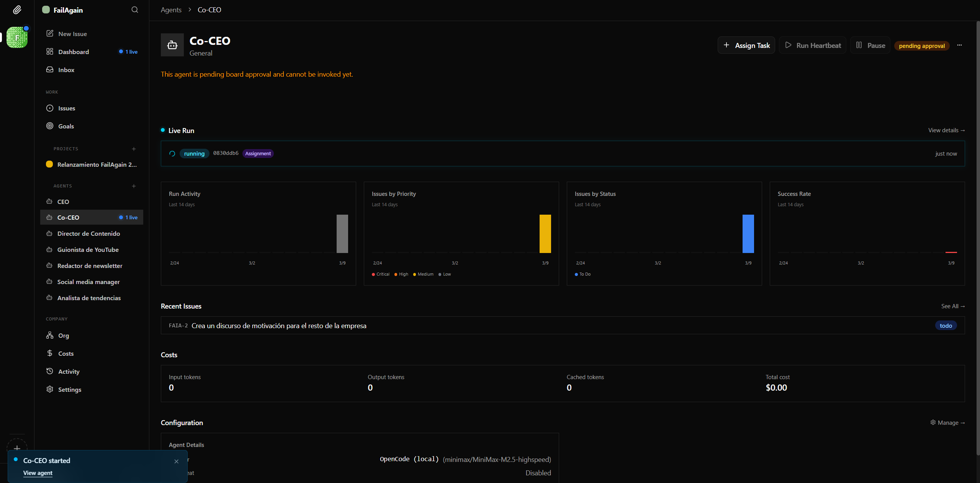
Task: Add a new project with plus icon
Action: click(134, 149)
